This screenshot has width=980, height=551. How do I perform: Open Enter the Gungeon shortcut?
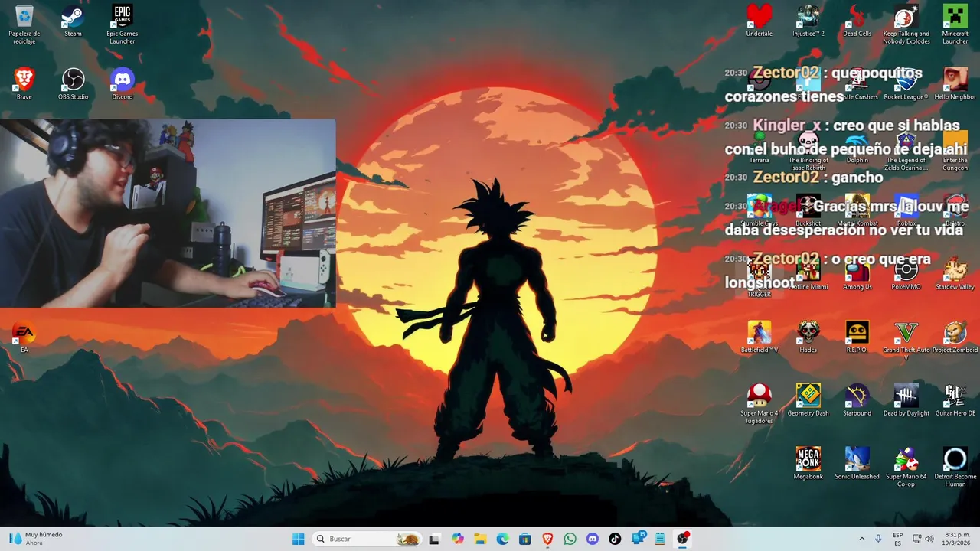pyautogui.click(x=955, y=151)
